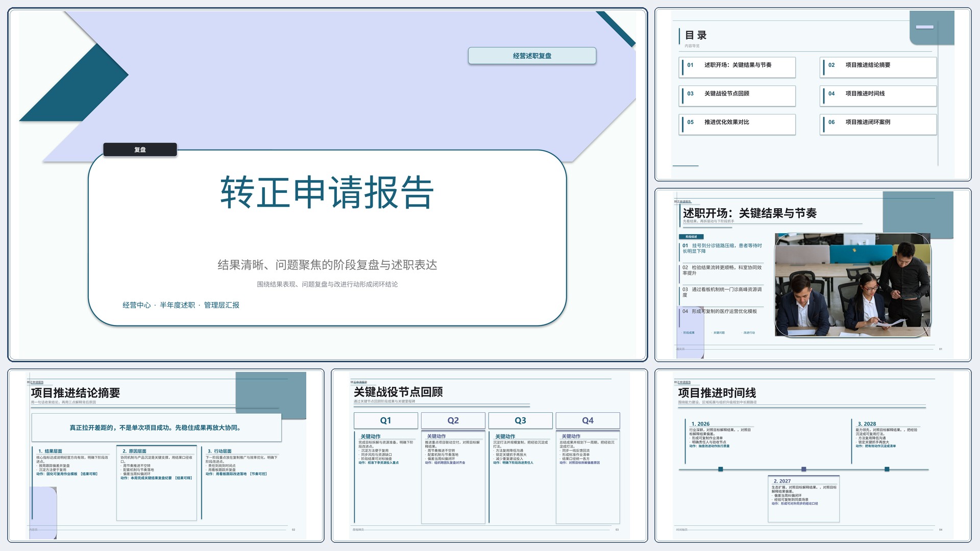Click the dark 复盘 tag
980x551 pixels.
(x=140, y=149)
